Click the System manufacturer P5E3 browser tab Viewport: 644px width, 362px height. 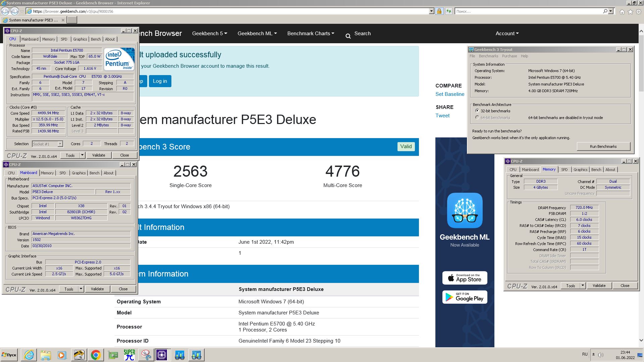coord(34,20)
